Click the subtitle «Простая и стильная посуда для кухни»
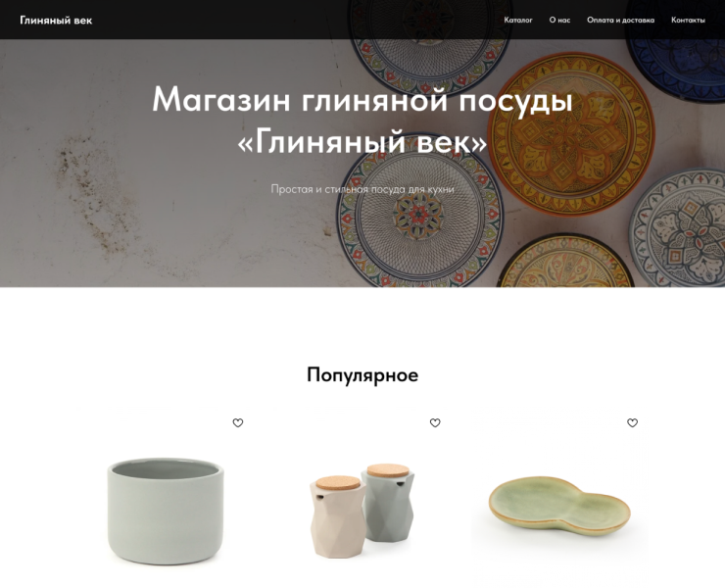 click(x=362, y=189)
